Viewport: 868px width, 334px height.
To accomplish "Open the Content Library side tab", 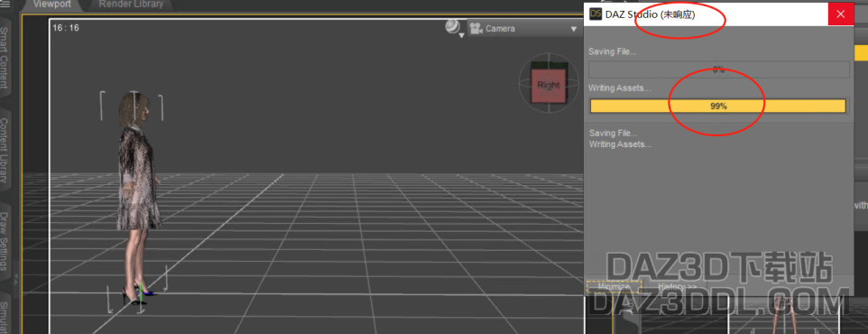I will (x=5, y=150).
